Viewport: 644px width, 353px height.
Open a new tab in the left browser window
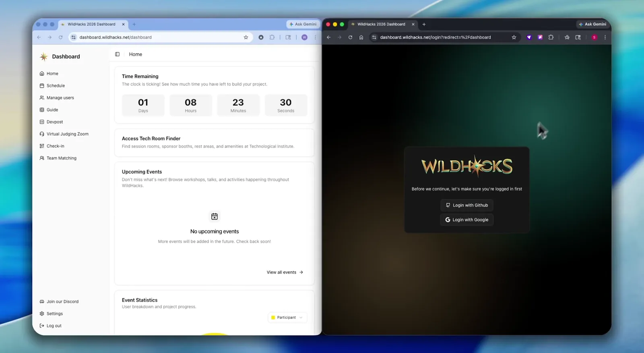coord(134,24)
